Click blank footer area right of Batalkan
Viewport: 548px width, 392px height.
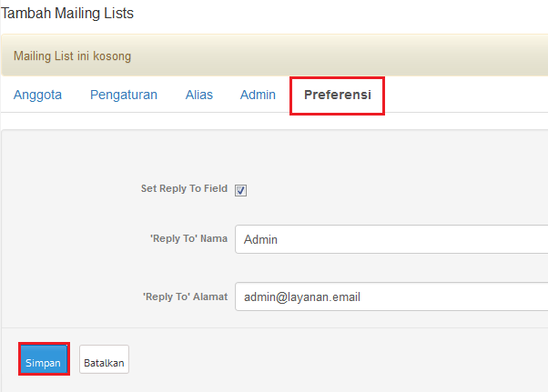pos(337,360)
